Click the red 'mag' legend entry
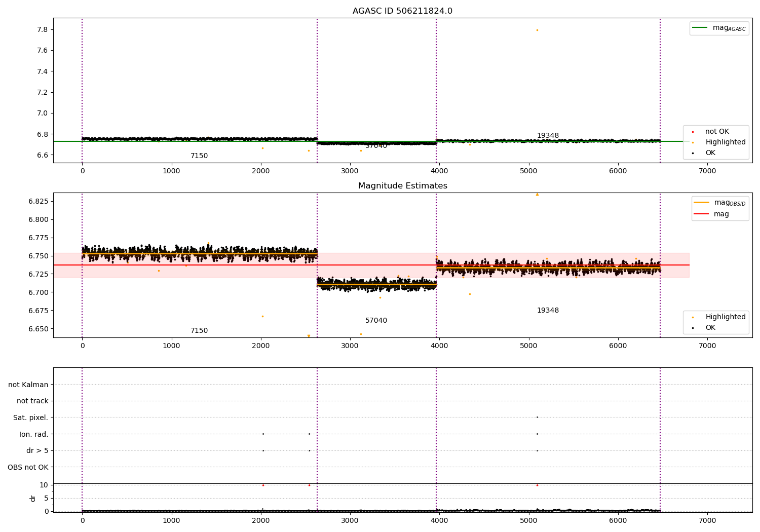This screenshot has width=760, height=532. point(712,214)
